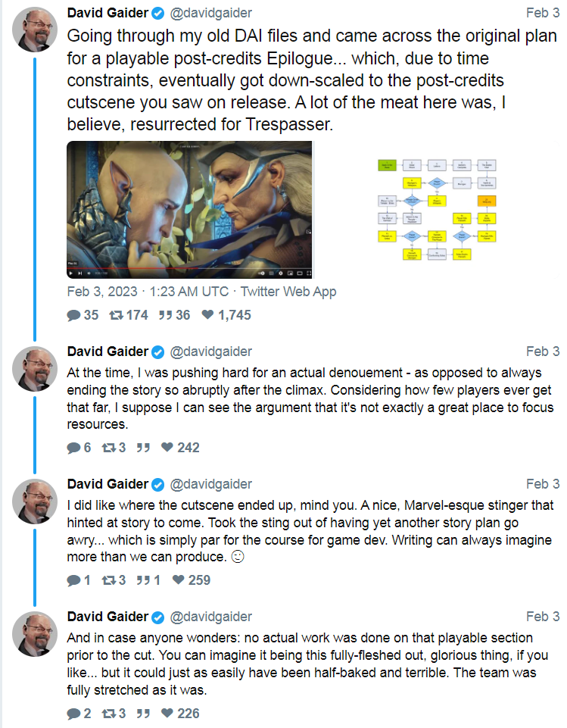This screenshot has height=728, width=567.
Task: Click the video progress bar
Action: click(x=189, y=268)
